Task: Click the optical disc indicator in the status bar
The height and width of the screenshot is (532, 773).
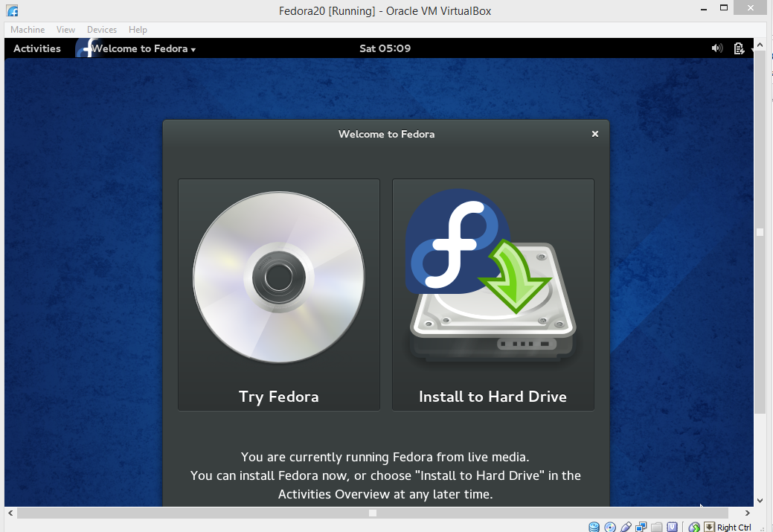Action: point(610,527)
